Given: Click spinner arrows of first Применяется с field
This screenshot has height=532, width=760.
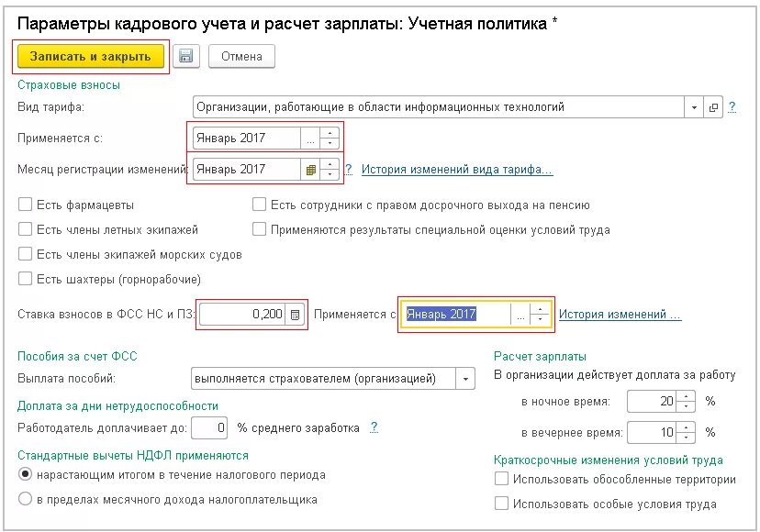Looking at the screenshot, I should click(x=330, y=139).
